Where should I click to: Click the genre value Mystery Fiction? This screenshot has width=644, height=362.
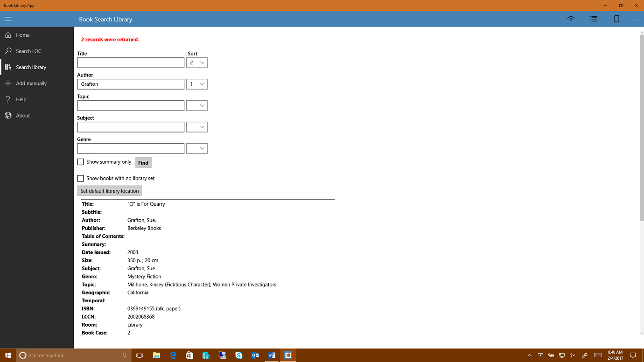click(144, 276)
